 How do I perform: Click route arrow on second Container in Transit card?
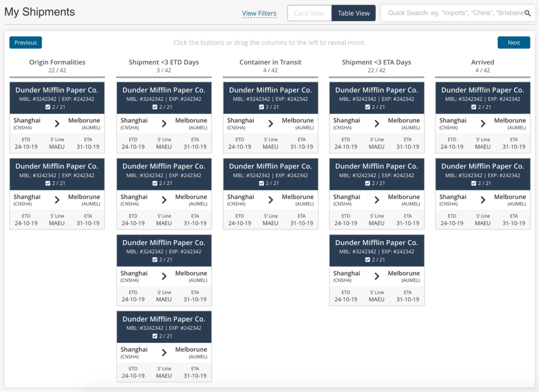point(271,200)
